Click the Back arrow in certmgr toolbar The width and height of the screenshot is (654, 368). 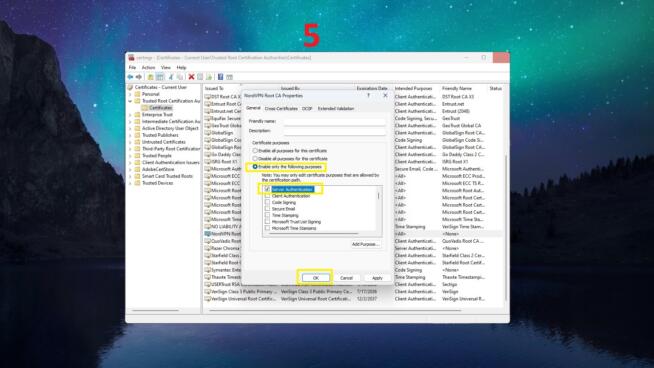pos(130,77)
